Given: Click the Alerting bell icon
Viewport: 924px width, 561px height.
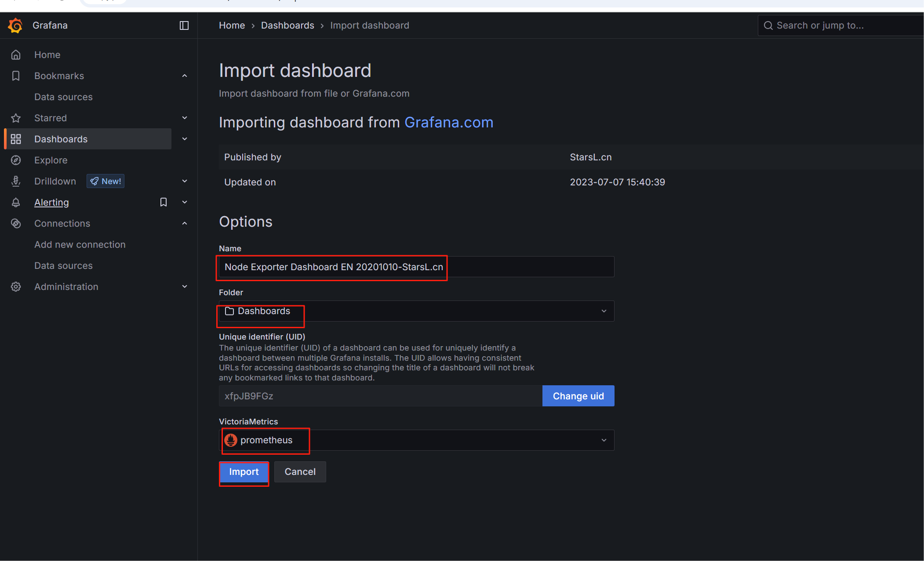Looking at the screenshot, I should pyautogui.click(x=16, y=203).
